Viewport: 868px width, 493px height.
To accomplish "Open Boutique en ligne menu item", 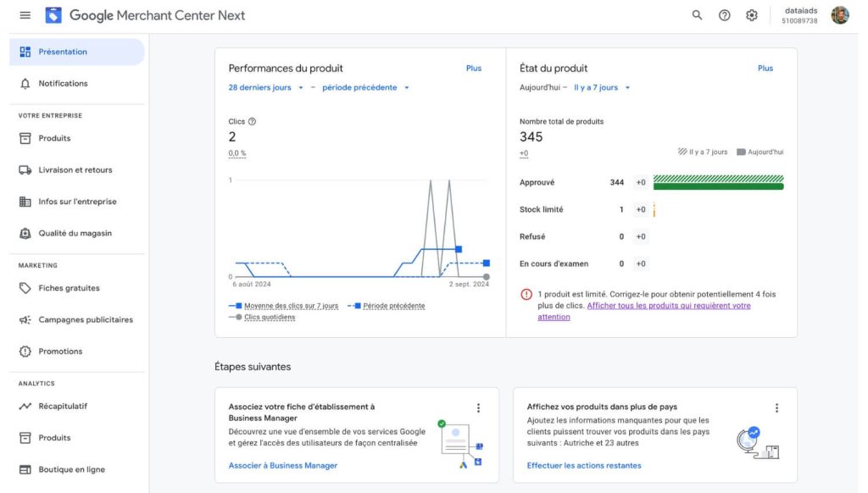I will (x=77, y=470).
